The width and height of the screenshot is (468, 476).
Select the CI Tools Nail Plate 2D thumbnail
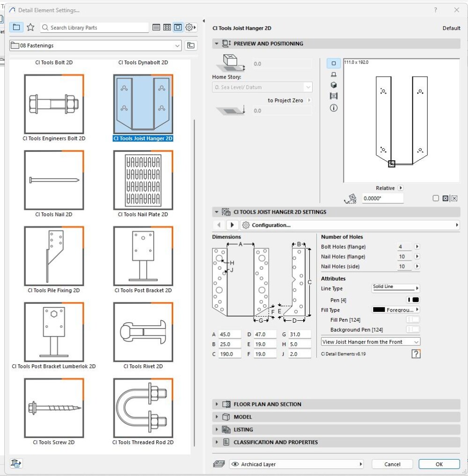pos(143,180)
